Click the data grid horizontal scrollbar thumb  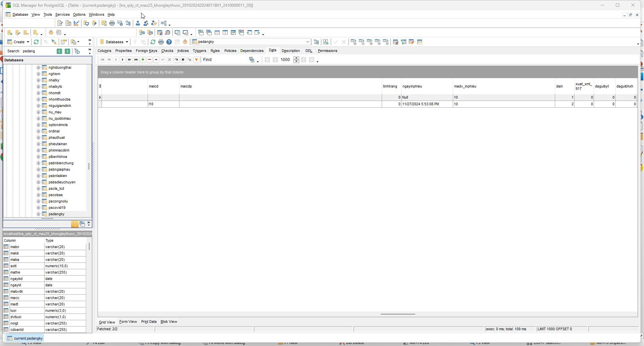point(398,314)
